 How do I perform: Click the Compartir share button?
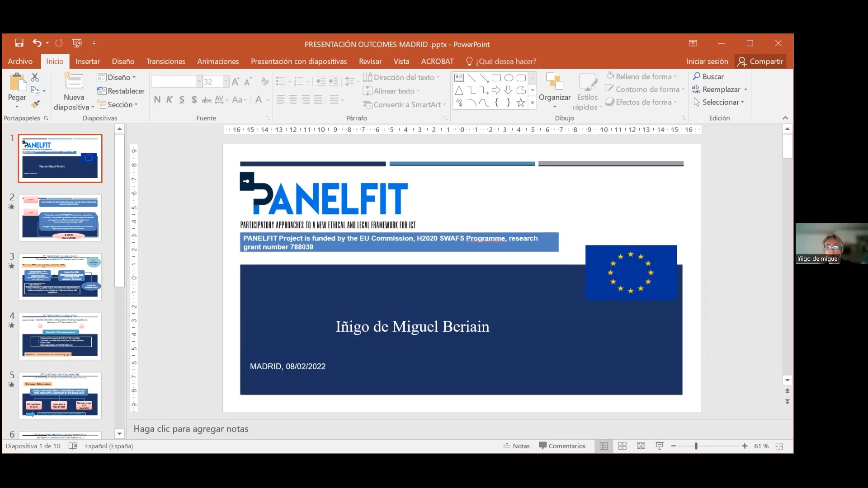[761, 61]
